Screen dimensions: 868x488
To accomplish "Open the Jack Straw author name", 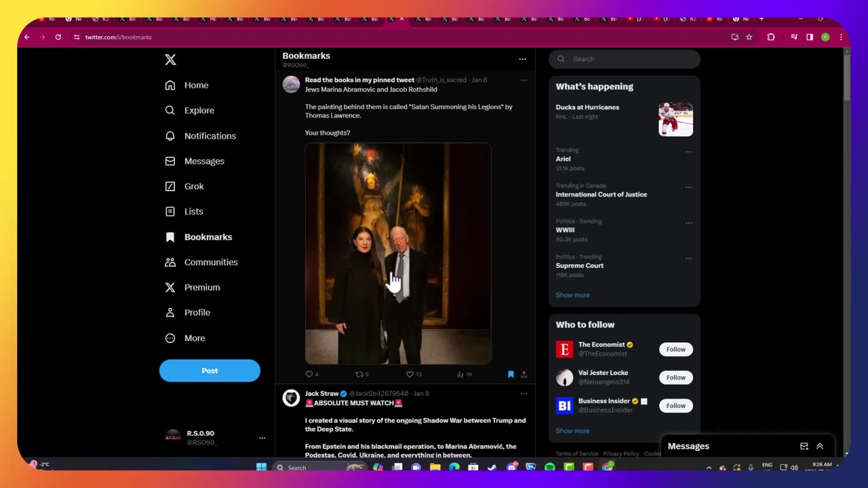I will 321,394.
